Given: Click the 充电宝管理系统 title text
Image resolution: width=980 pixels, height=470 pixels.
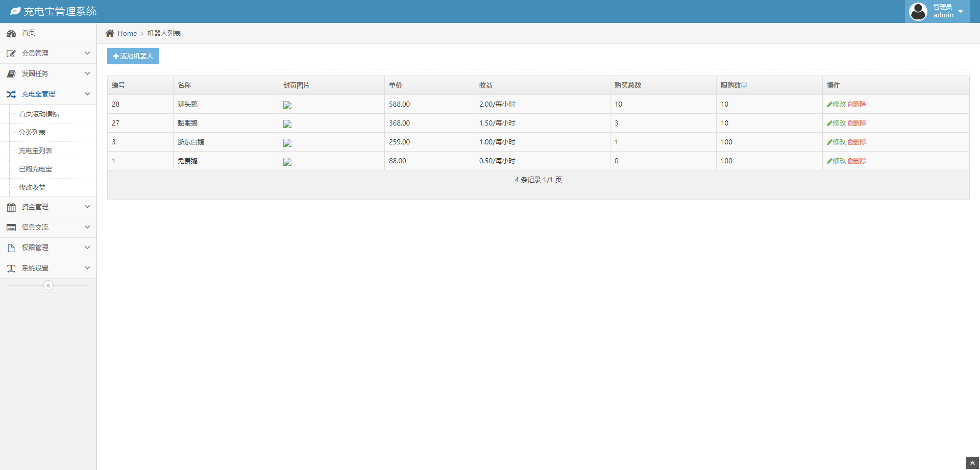Looking at the screenshot, I should tap(60, 11).
